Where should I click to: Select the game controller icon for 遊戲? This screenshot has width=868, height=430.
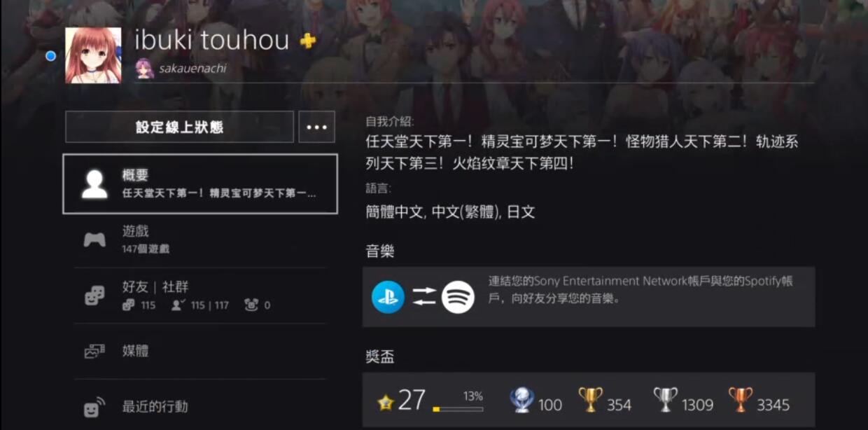point(94,240)
